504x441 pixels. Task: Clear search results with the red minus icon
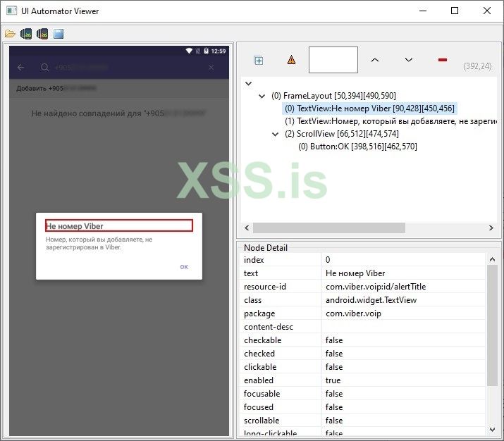coord(443,60)
